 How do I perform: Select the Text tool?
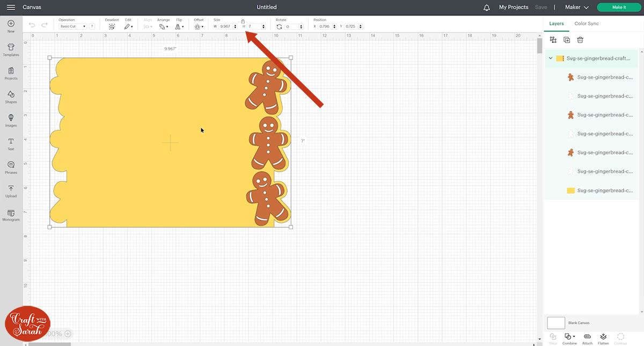(11, 144)
